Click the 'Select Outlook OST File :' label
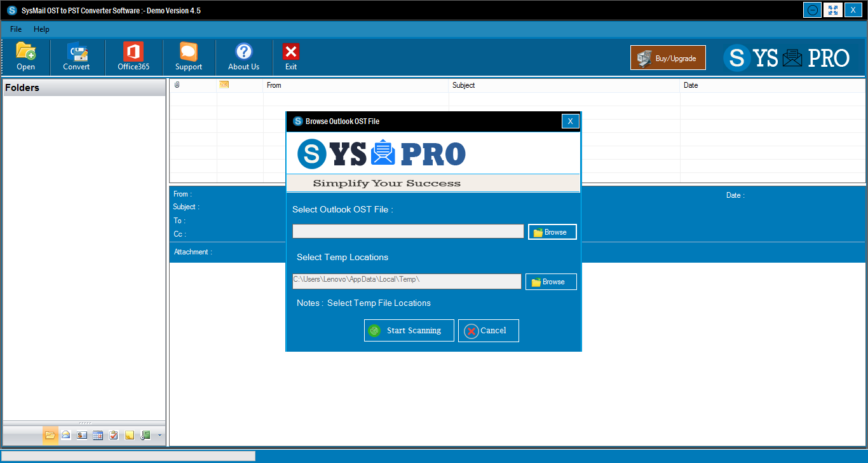 point(342,209)
